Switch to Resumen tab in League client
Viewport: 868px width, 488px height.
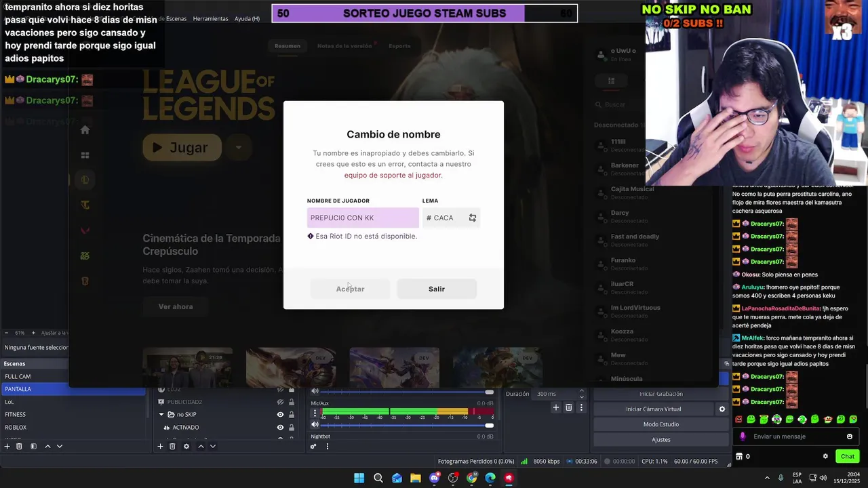[x=288, y=46]
